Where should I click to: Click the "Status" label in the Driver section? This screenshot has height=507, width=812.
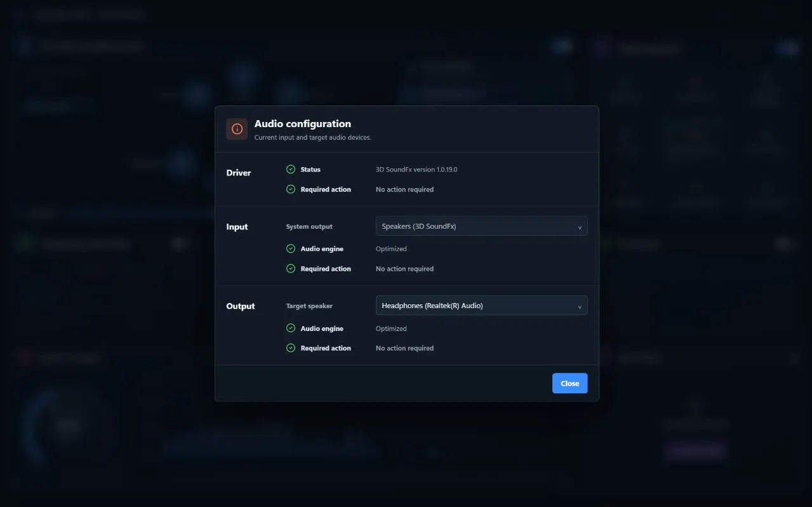pyautogui.click(x=310, y=170)
